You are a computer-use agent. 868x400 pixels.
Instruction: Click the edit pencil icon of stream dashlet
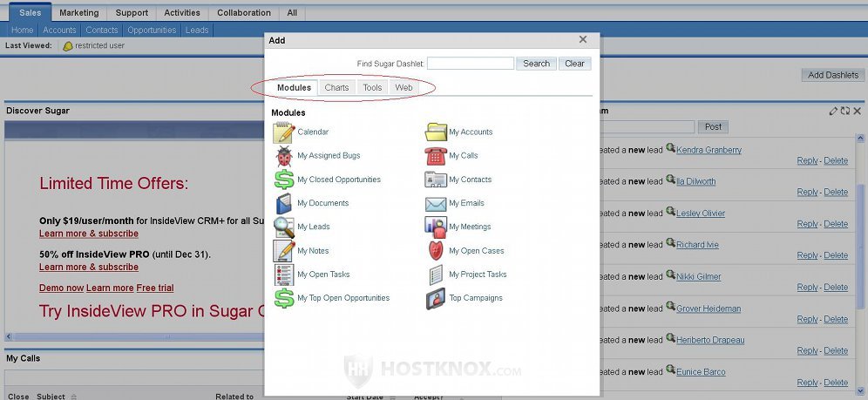pos(833,112)
